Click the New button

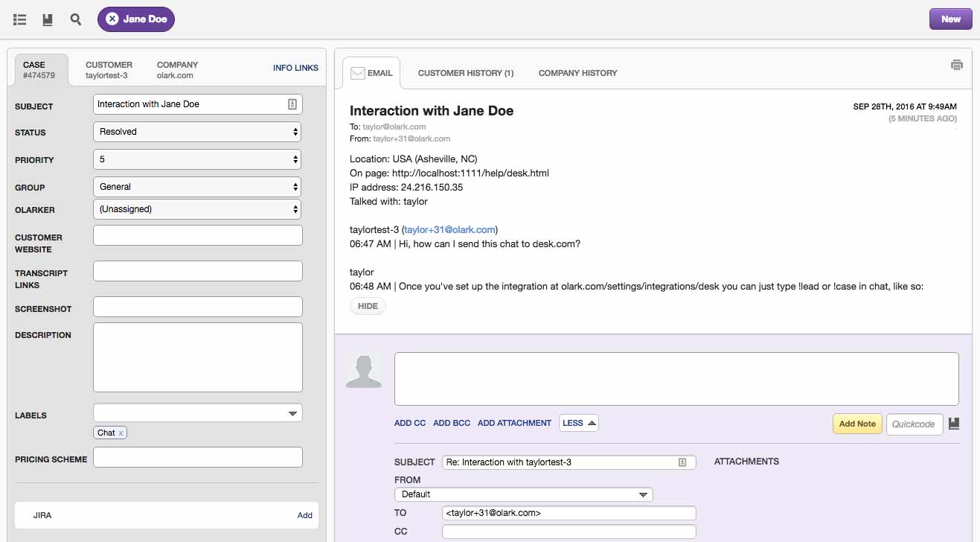950,19
